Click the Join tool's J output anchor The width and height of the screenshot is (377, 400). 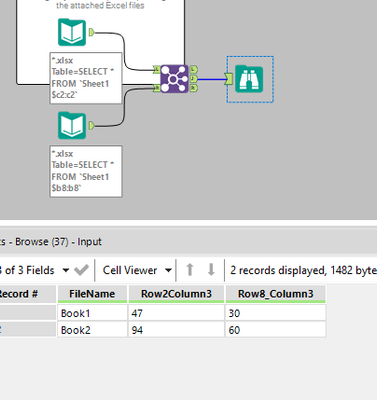(194, 79)
